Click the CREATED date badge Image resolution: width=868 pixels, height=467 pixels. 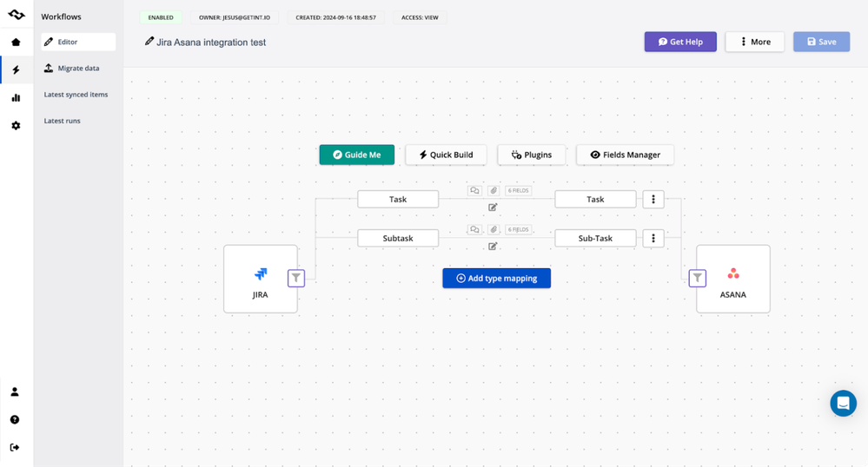335,17
